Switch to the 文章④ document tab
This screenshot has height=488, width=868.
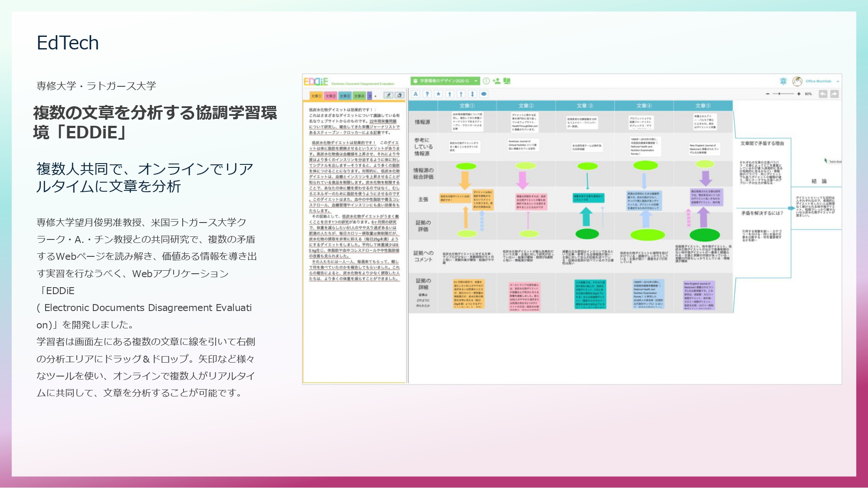[x=359, y=96]
